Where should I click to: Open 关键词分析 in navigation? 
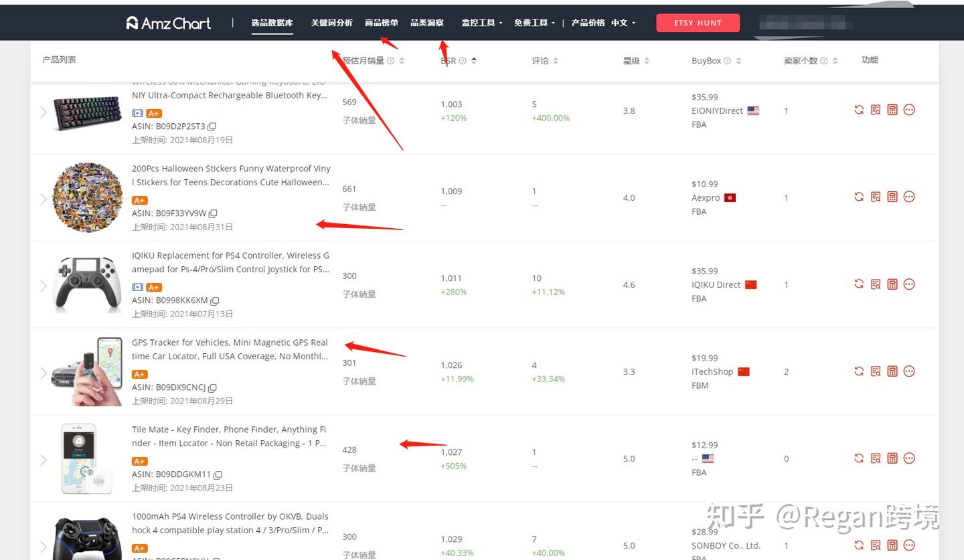point(331,23)
